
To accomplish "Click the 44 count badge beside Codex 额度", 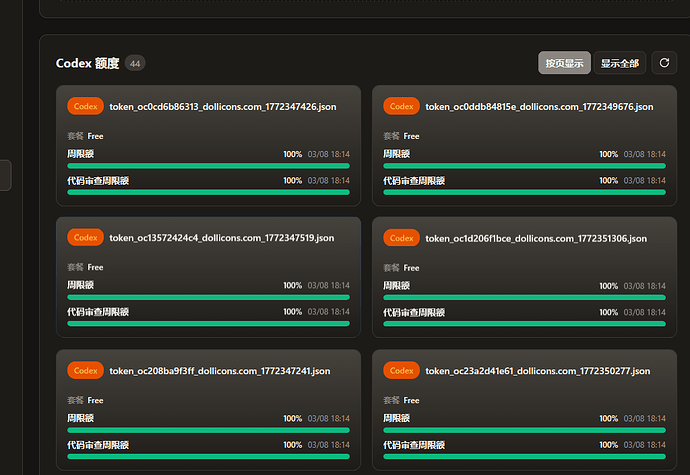I will 135,63.
